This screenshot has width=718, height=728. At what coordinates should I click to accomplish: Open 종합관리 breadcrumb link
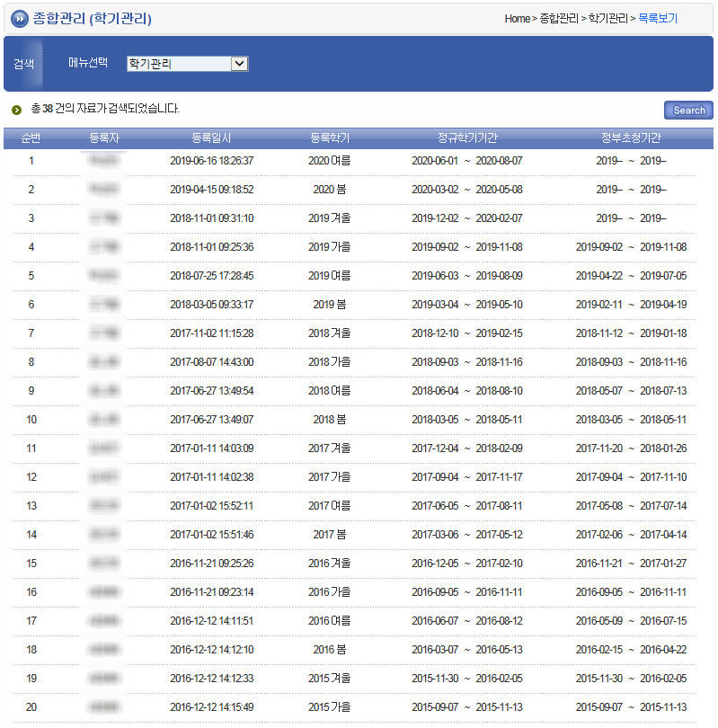[x=558, y=19]
